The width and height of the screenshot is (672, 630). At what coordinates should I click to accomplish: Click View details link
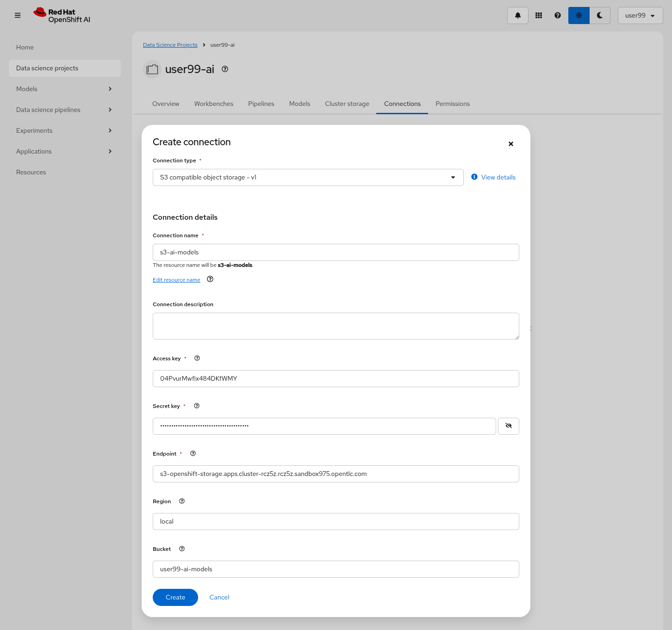498,177
